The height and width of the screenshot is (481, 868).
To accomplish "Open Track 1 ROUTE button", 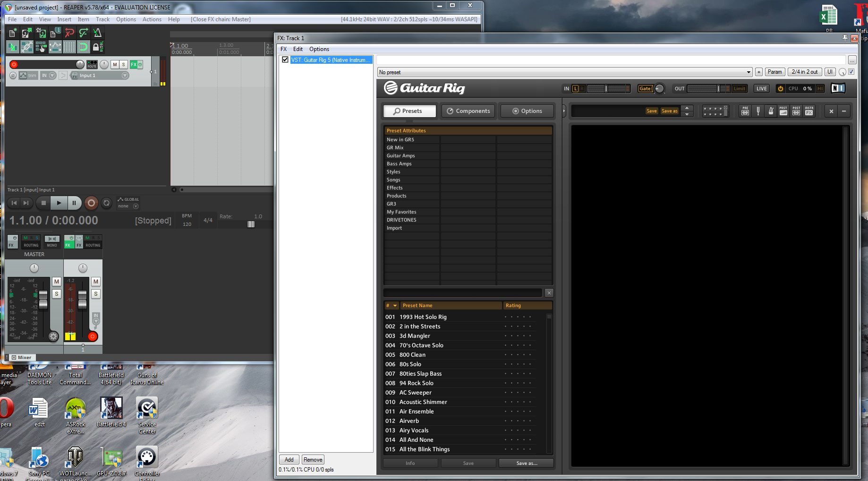I will click(x=92, y=64).
